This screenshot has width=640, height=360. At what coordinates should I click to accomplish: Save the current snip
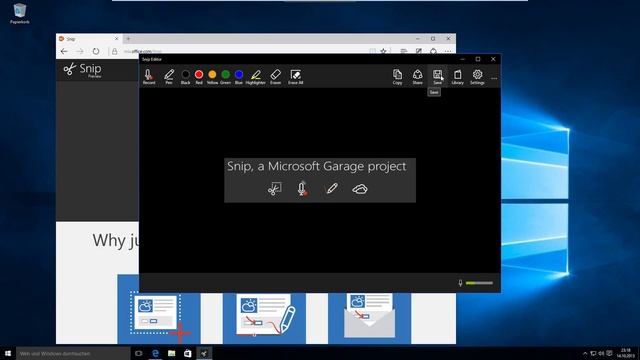click(x=437, y=76)
